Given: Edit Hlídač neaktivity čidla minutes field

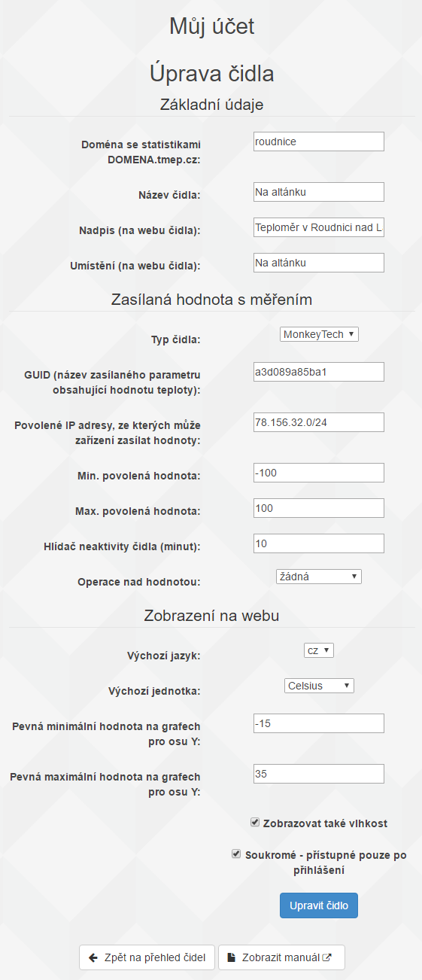Looking at the screenshot, I should 319,543.
